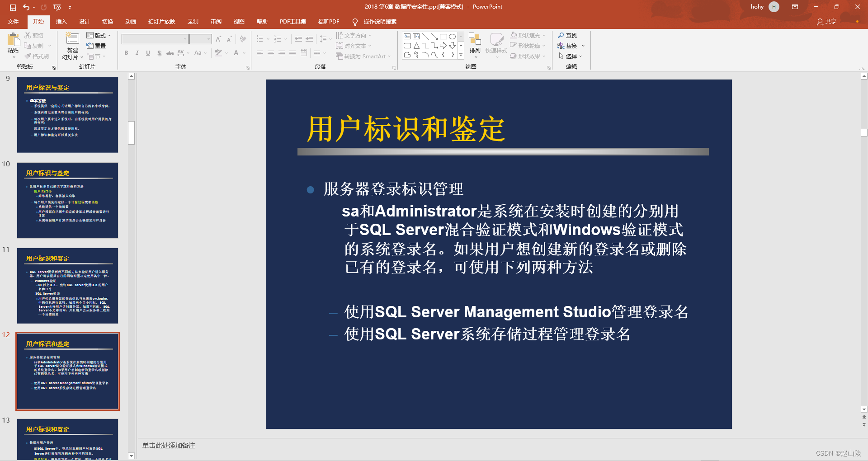The image size is (868, 461).
Task: Select the Oval shape in gallery
Action: click(452, 37)
